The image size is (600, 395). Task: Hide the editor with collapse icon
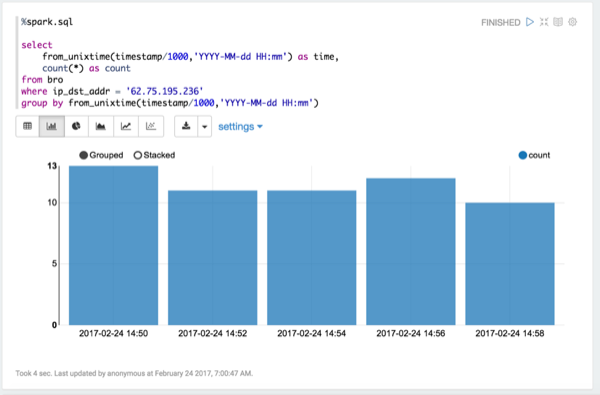click(544, 22)
